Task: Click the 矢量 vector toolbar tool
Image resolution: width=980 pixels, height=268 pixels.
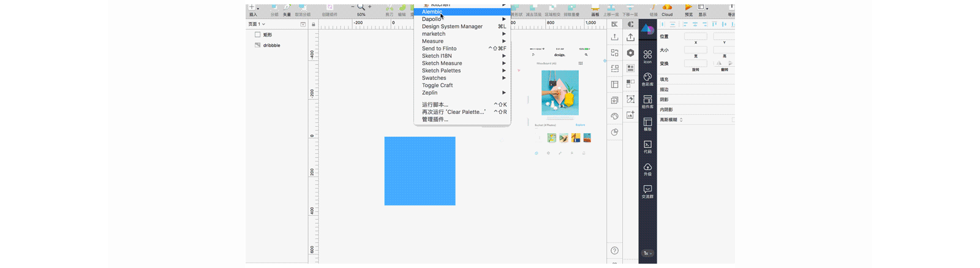Action: (287, 10)
